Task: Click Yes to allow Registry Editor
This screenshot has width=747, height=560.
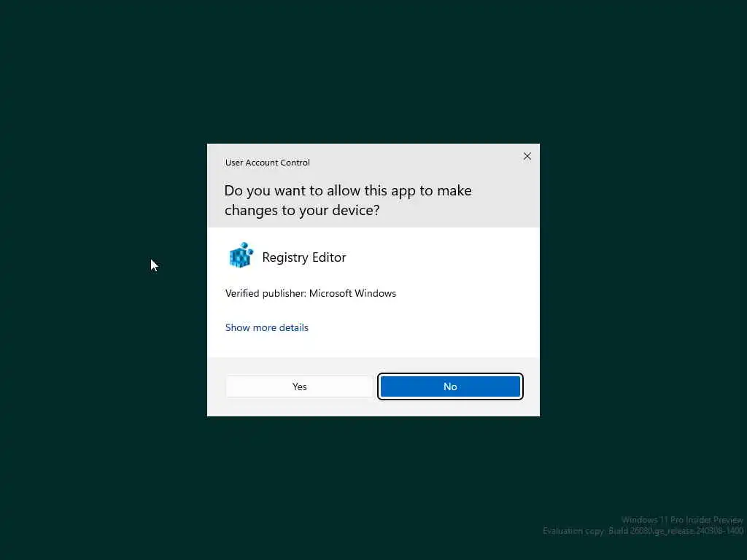Action: tap(299, 386)
